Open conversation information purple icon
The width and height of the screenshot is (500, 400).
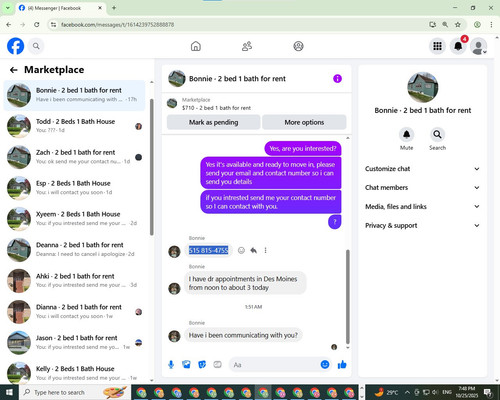tap(337, 79)
